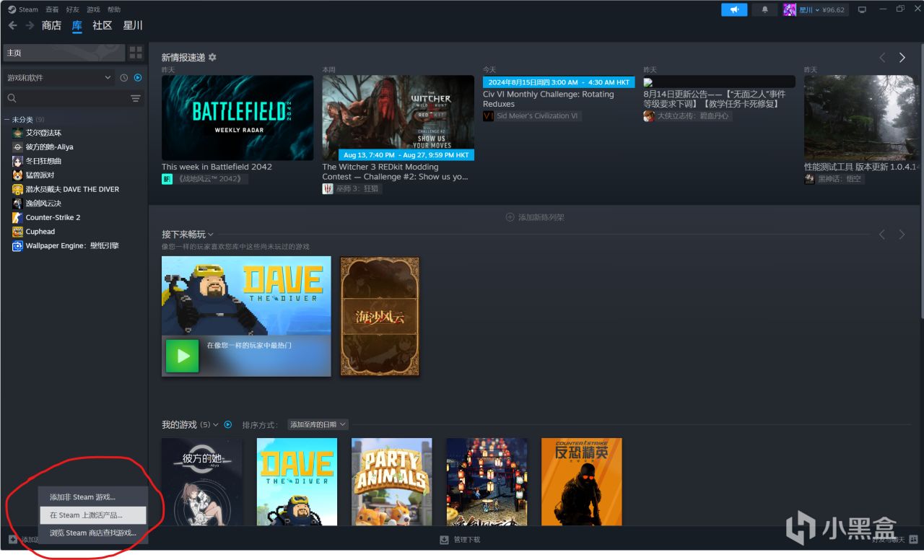
Task: Switch to the 社区 tab
Action: [103, 25]
